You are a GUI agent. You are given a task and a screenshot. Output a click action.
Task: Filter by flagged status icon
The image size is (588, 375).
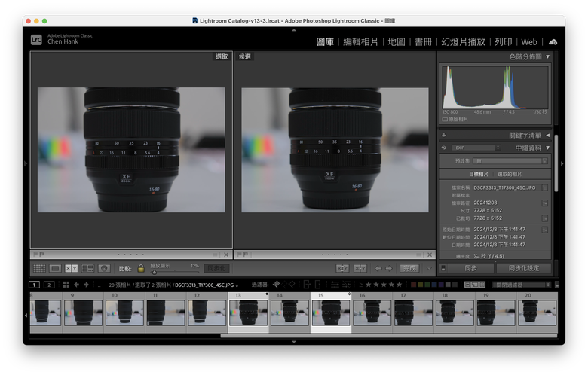point(276,285)
